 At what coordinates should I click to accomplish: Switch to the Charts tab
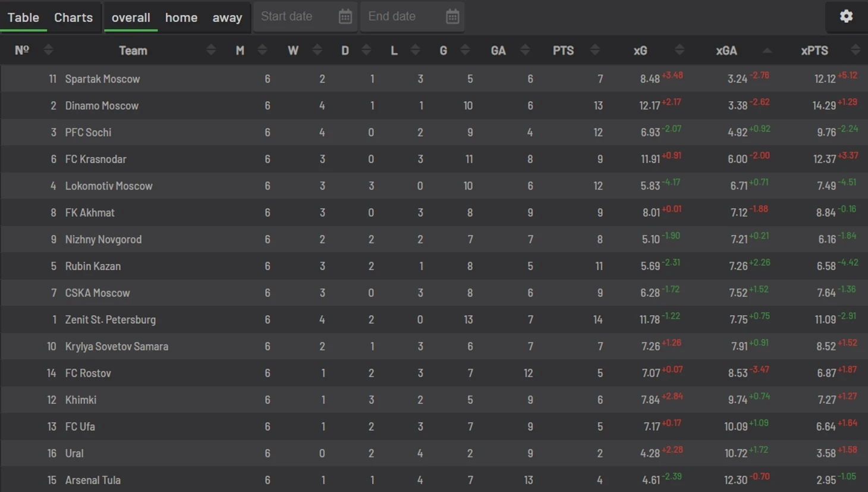(73, 17)
